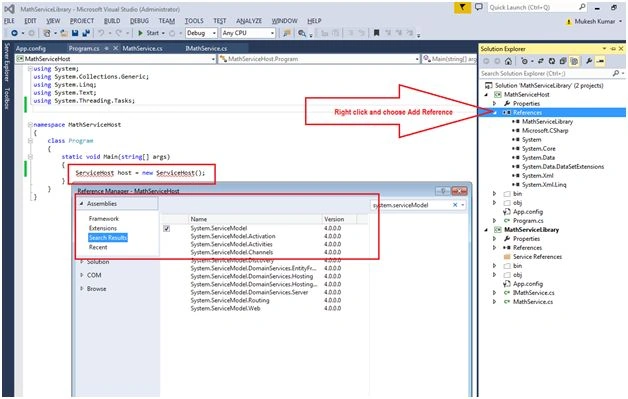This screenshot has width=628, height=399.
Task: Open the DEBUG menu
Action: tap(139, 21)
